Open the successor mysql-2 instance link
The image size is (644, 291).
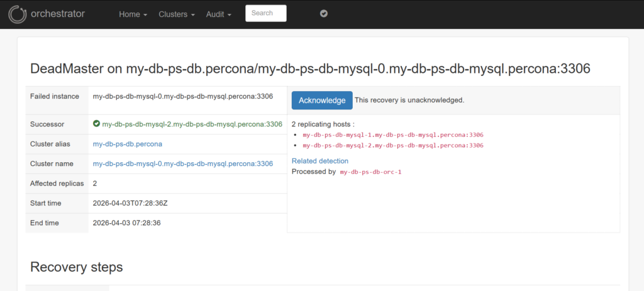pos(192,124)
